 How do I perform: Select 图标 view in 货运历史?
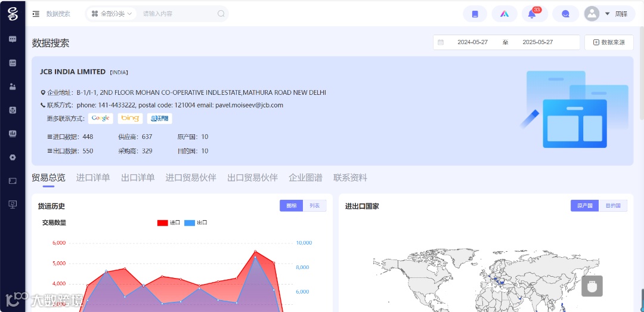[x=291, y=206]
